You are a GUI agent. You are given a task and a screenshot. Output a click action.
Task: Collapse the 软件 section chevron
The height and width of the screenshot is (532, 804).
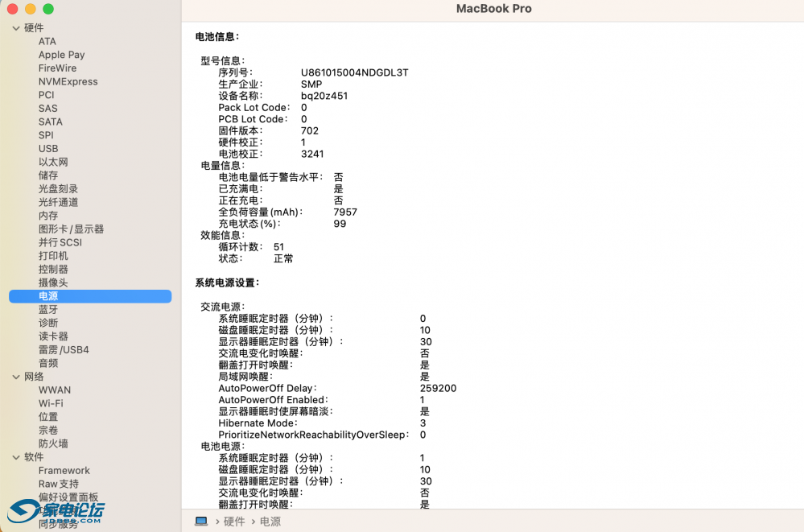pos(16,457)
